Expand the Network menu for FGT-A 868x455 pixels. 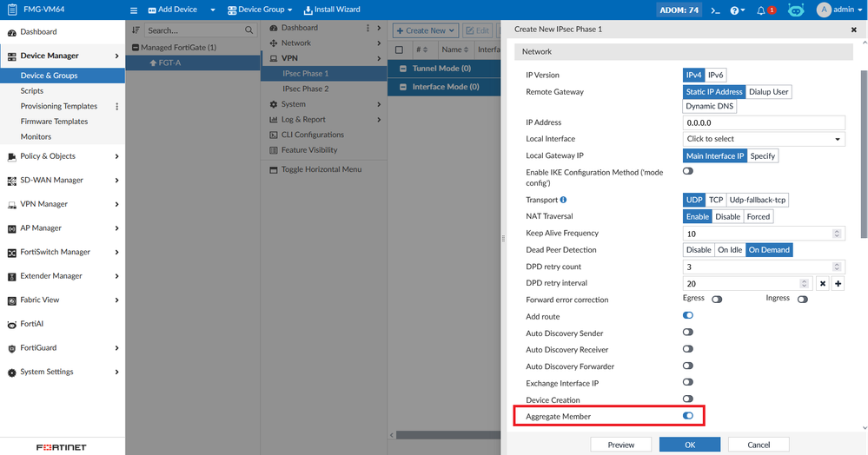click(324, 43)
